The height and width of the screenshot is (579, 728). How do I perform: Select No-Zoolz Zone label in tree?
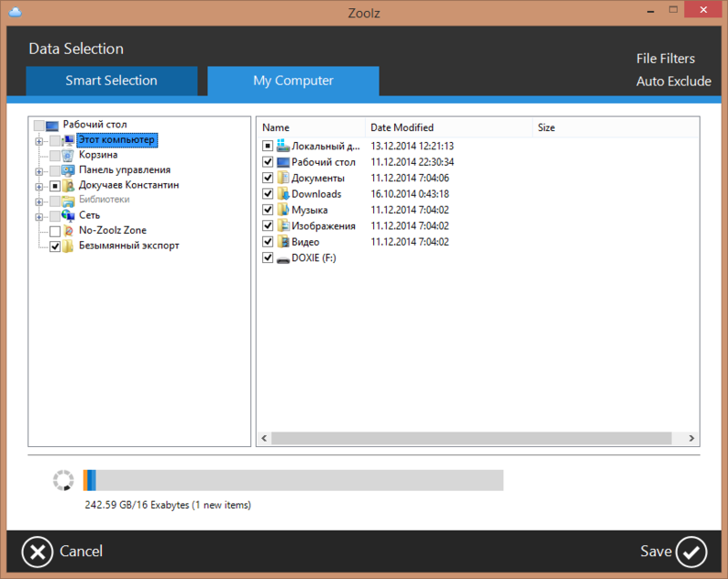tap(113, 230)
